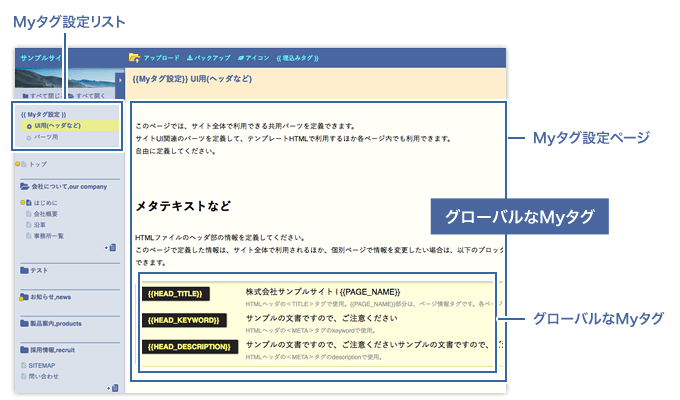Click the 製品案内,products folder icon
This screenshot has height=400, width=680.
coord(24,324)
